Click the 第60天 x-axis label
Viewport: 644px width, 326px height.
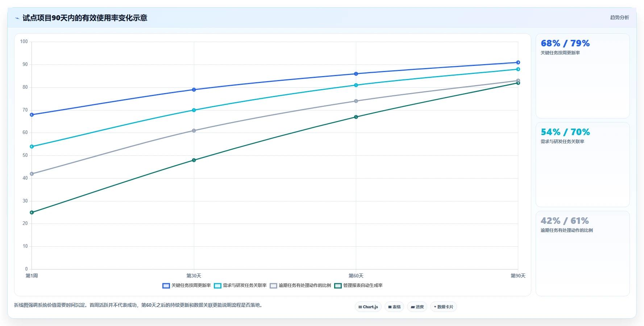pyautogui.click(x=356, y=276)
